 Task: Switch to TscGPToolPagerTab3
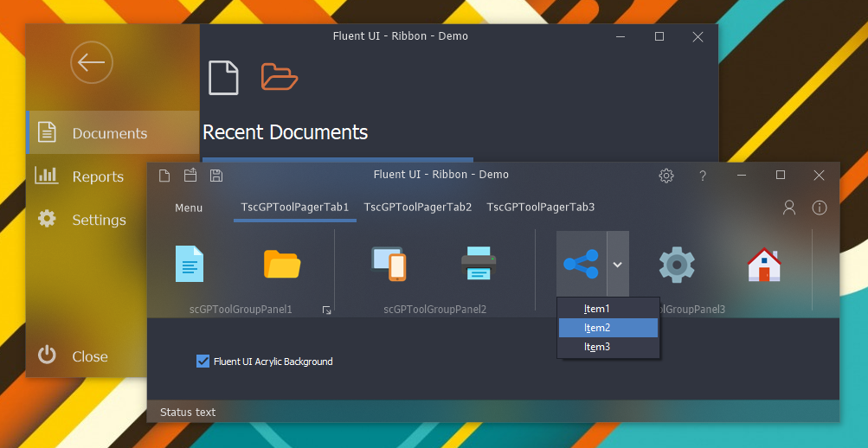[541, 208]
